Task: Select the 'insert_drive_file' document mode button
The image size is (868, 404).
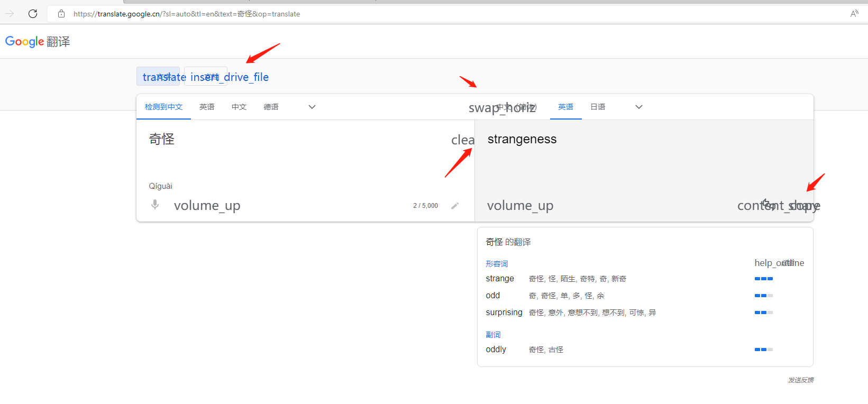Action: point(206,77)
